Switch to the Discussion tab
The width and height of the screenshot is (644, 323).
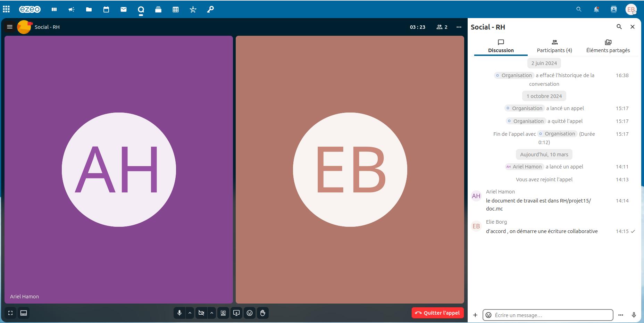click(501, 46)
